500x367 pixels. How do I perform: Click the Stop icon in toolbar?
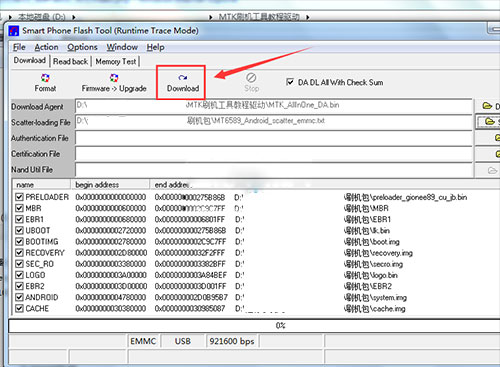(x=251, y=78)
